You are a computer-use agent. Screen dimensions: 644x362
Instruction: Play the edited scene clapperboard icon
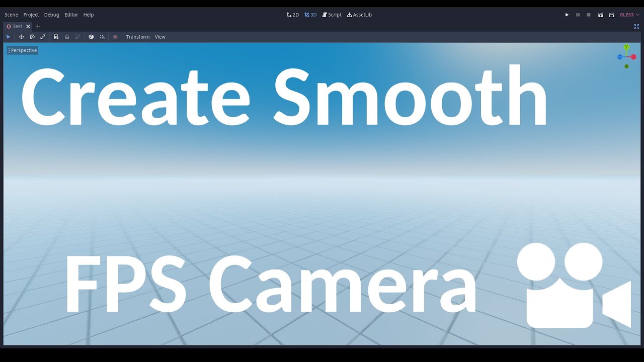click(600, 15)
